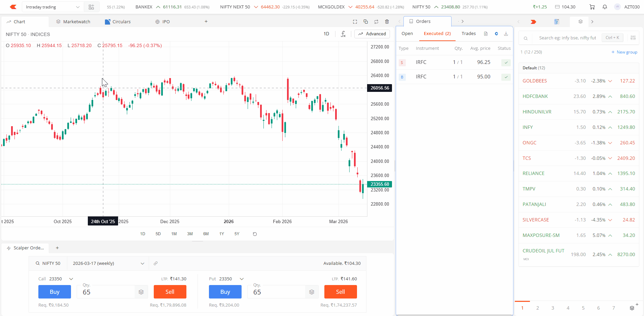The image size is (644, 316).
Task: Open the indicators fx icon
Action: 343,34
